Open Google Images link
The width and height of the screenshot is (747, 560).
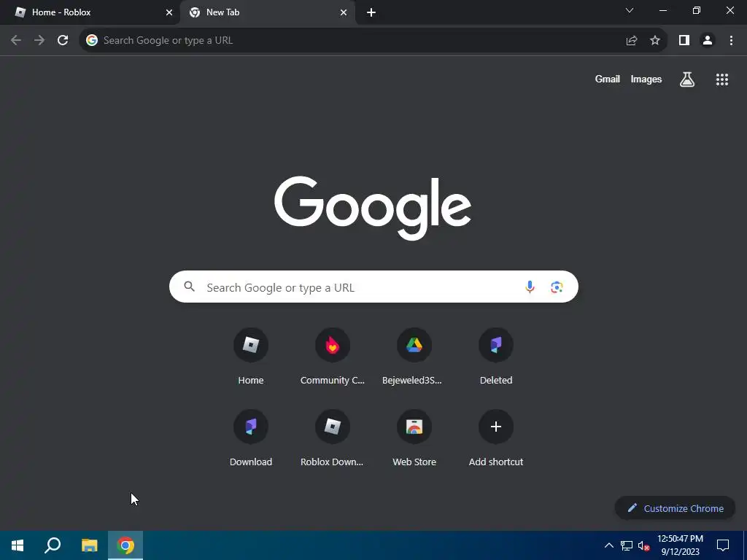pos(646,79)
